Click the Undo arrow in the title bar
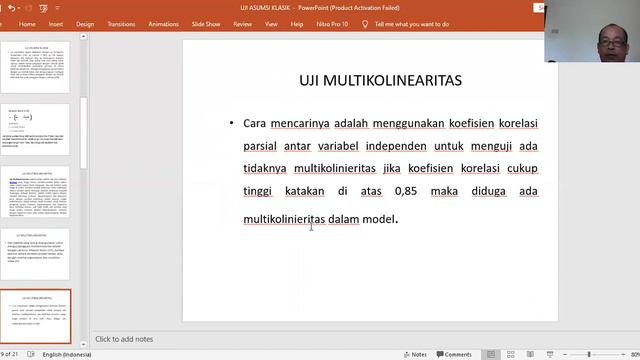This screenshot has width=640, height=360. pyautogui.click(x=11, y=8)
